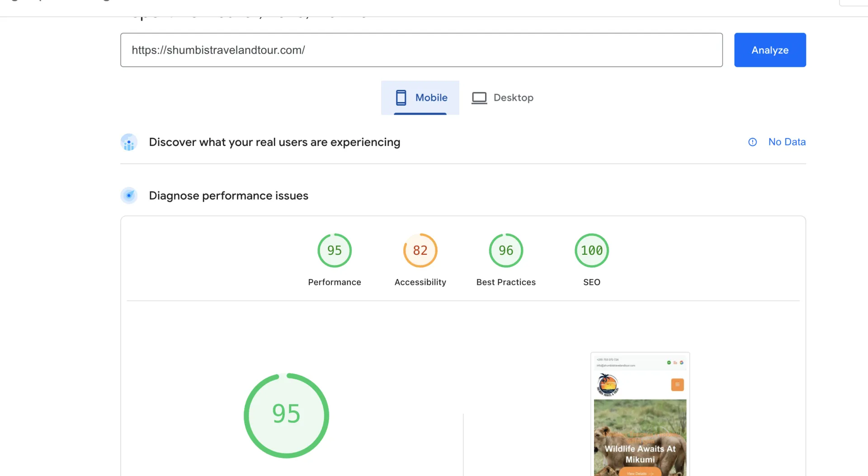Focus the URL input field
Image resolution: width=868 pixels, height=476 pixels.
(x=421, y=50)
